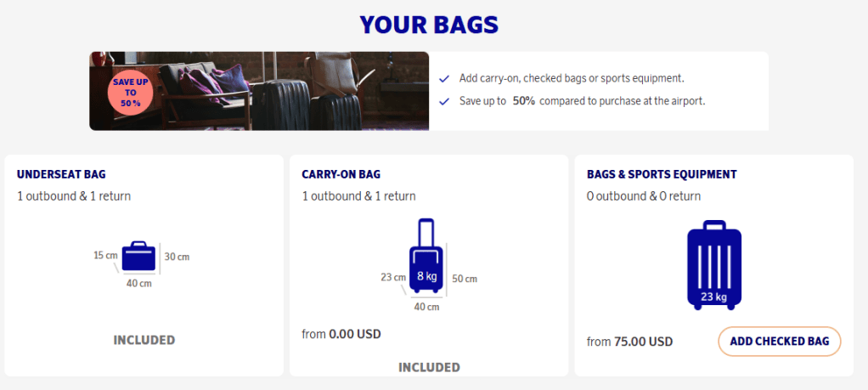Click the blue underseat bag icon
Viewport: 868px width, 390px height.
139,257
